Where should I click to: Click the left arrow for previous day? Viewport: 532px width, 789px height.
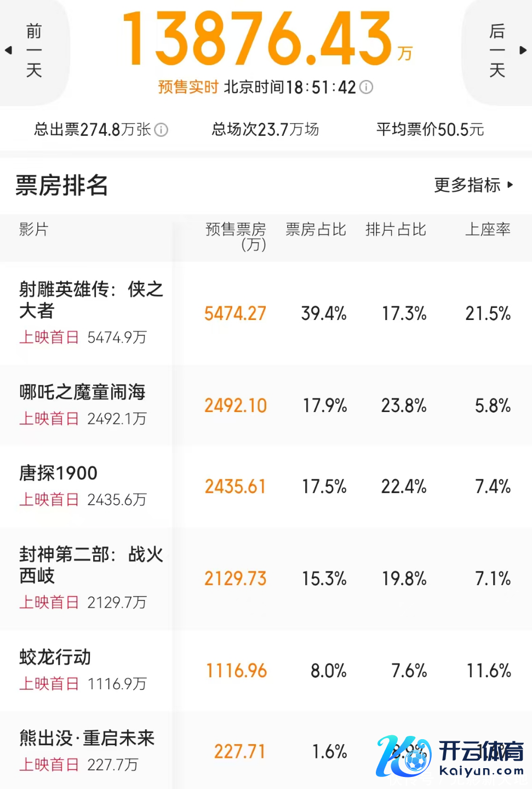(8, 50)
